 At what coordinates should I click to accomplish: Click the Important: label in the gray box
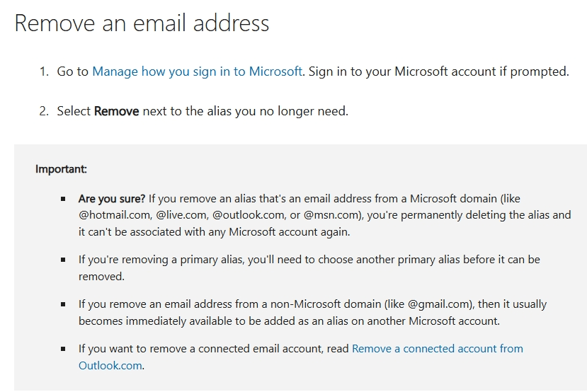[x=61, y=169]
